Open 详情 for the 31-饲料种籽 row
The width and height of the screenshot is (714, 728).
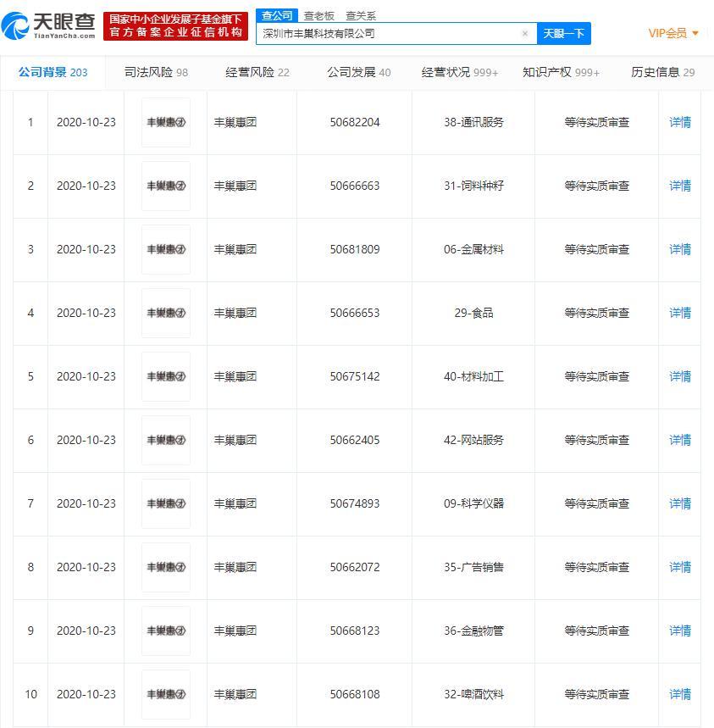680,186
